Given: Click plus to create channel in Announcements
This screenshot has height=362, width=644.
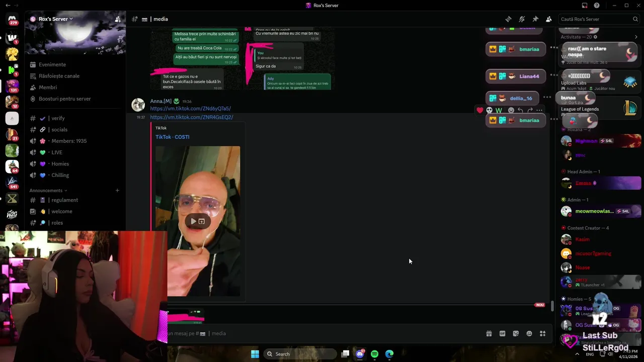Looking at the screenshot, I should tap(117, 191).
